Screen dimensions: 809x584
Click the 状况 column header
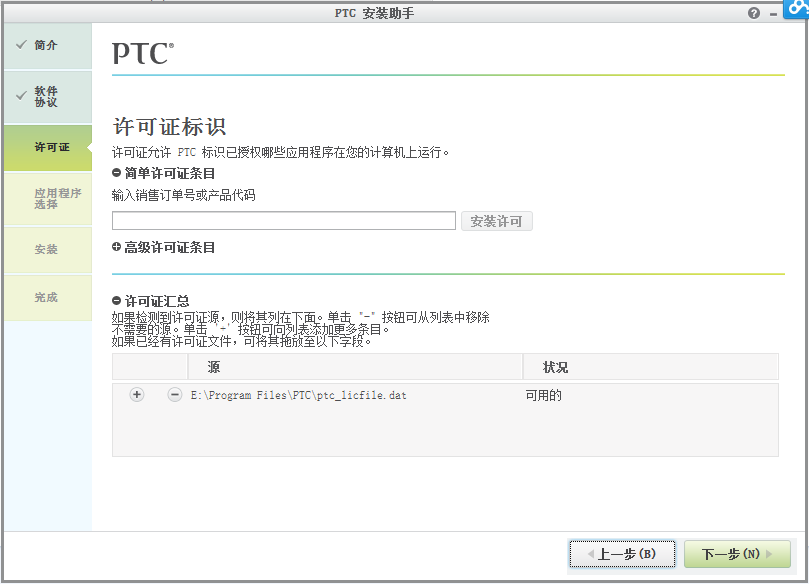click(x=651, y=367)
